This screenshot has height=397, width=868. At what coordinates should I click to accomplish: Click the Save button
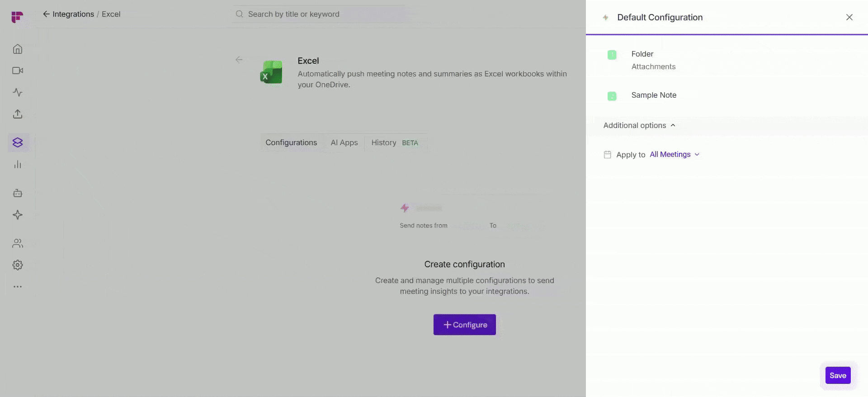(x=838, y=375)
